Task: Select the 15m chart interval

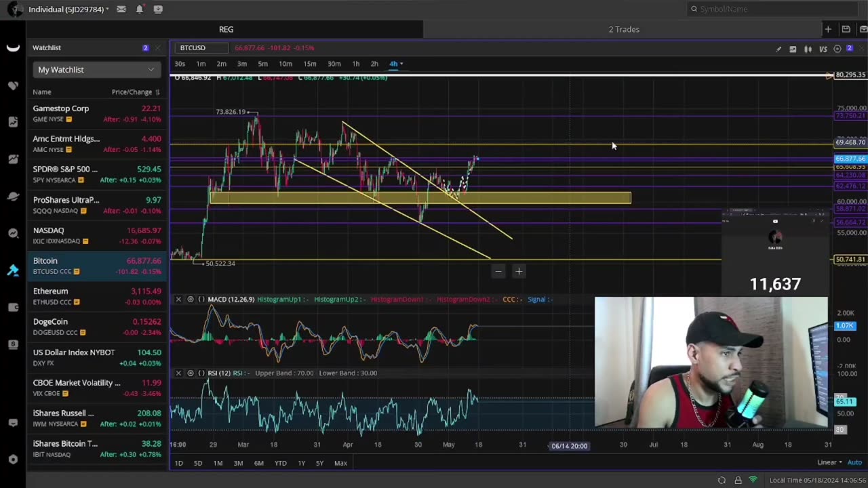Action: [x=310, y=64]
